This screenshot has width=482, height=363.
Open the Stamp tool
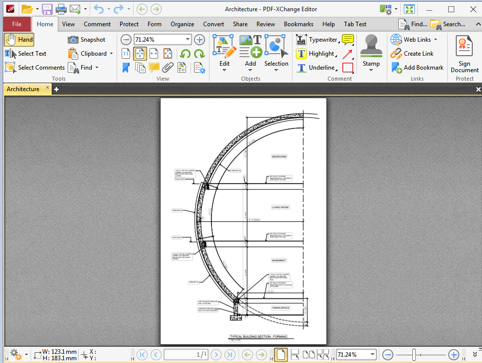[x=371, y=52]
